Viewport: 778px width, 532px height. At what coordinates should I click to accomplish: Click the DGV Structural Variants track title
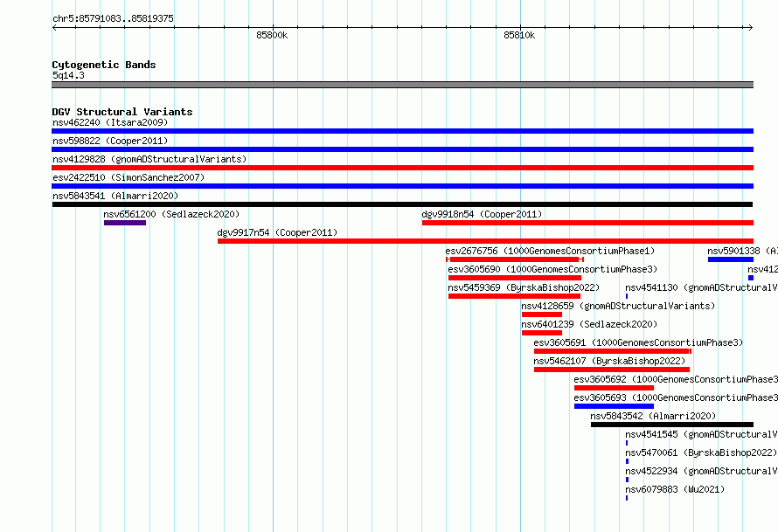[122, 112]
